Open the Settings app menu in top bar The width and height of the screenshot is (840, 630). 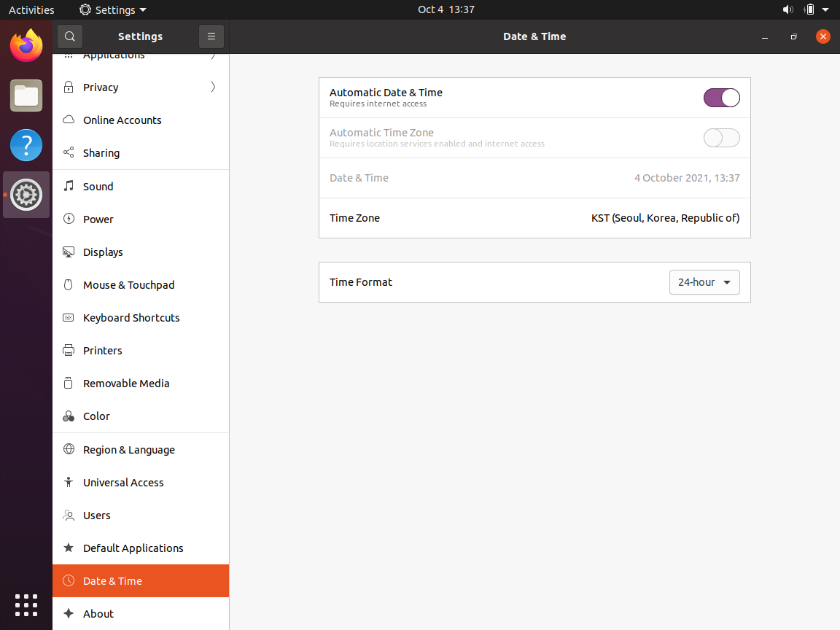coord(112,9)
